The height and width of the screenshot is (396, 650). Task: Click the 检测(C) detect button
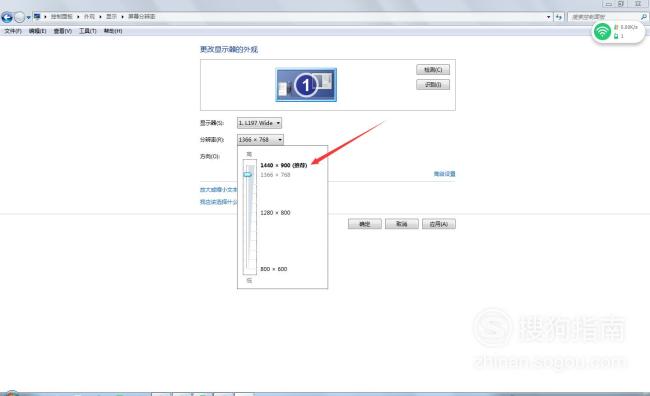433,70
